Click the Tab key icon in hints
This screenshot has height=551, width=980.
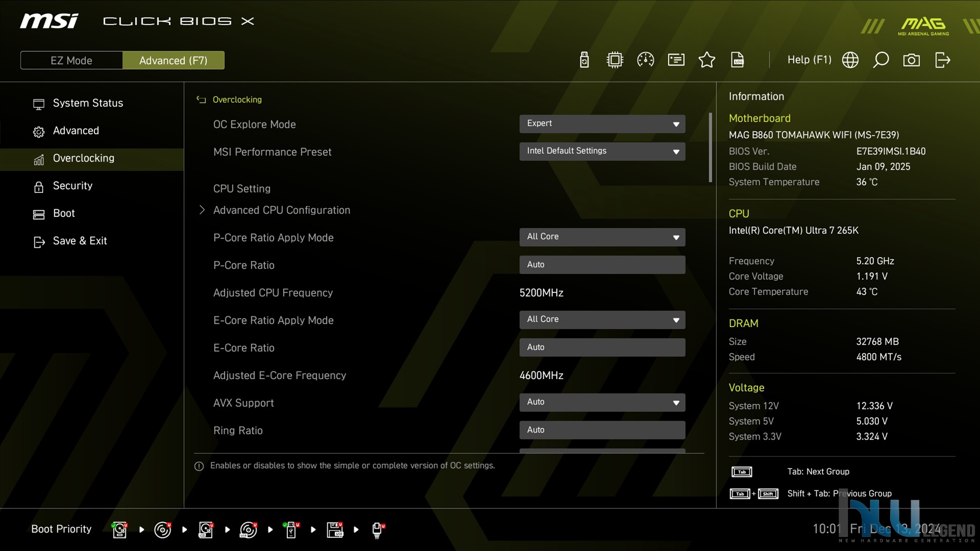[741, 471]
